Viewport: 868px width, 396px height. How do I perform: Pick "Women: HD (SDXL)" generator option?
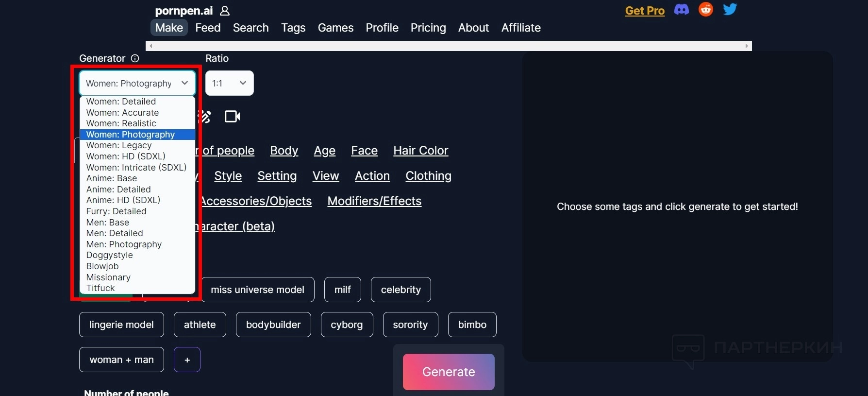pyautogui.click(x=137, y=156)
